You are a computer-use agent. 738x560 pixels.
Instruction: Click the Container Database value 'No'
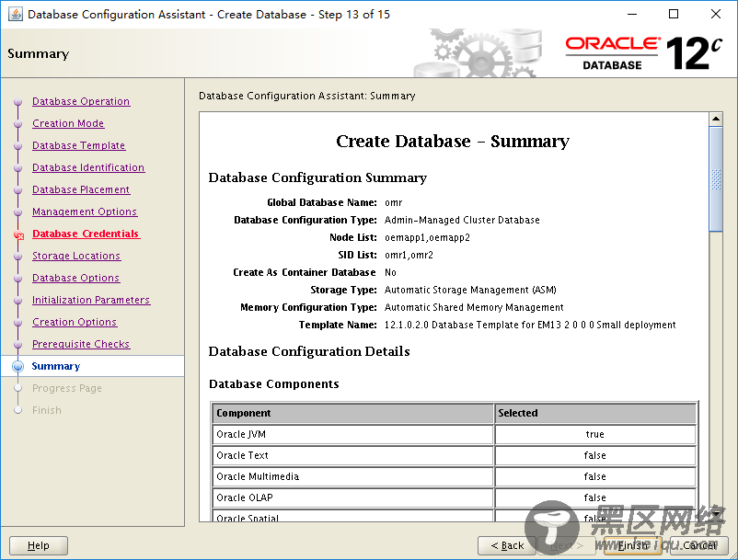tap(390, 273)
